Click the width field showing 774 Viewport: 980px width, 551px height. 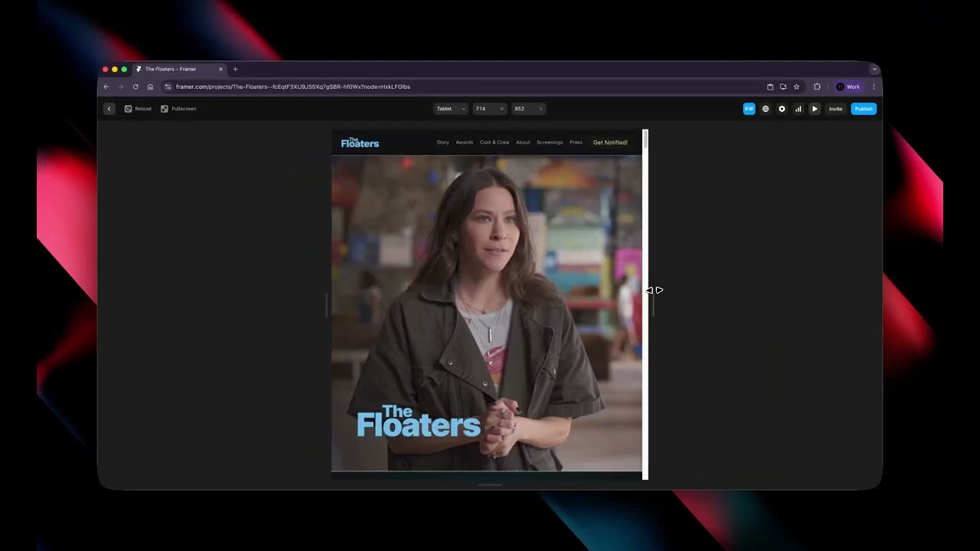[x=489, y=109]
